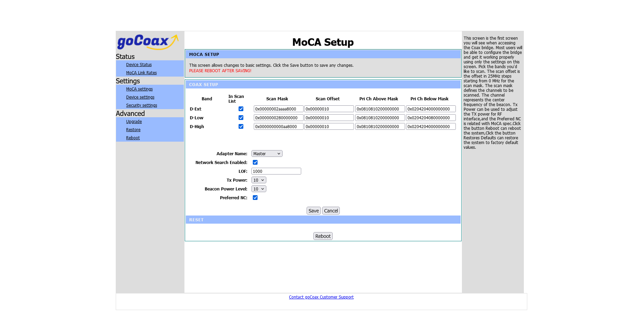Click D-High Pri Ch Above Mask field
644x327 pixels.
coord(380,126)
